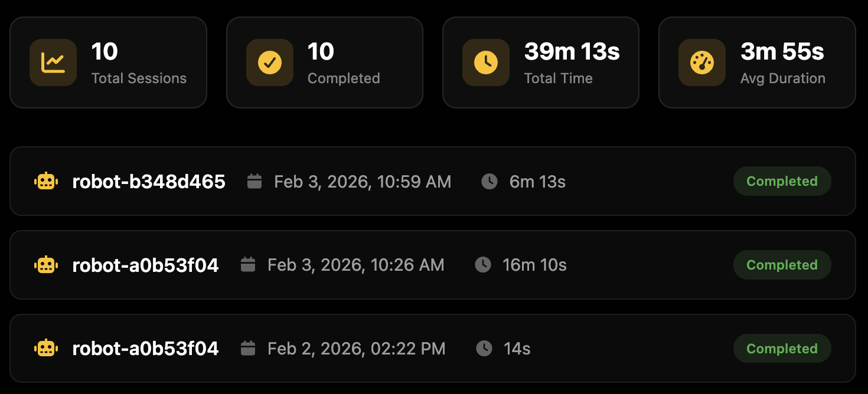Image resolution: width=868 pixels, height=394 pixels.
Task: Click the calendar icon next to Feb 3, 10:59 AM
Action: click(x=254, y=181)
